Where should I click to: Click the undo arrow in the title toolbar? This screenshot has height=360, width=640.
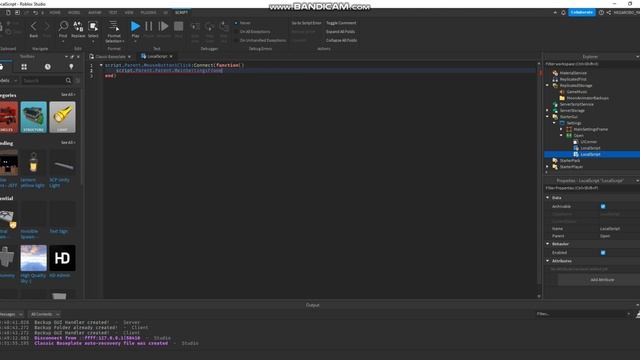(x=36, y=13)
